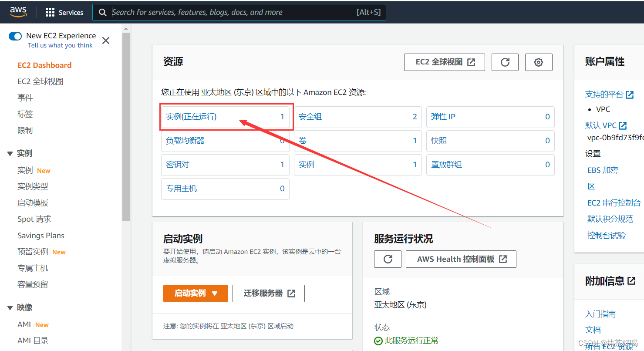Open the 控制台试验 link

pyautogui.click(x=607, y=236)
